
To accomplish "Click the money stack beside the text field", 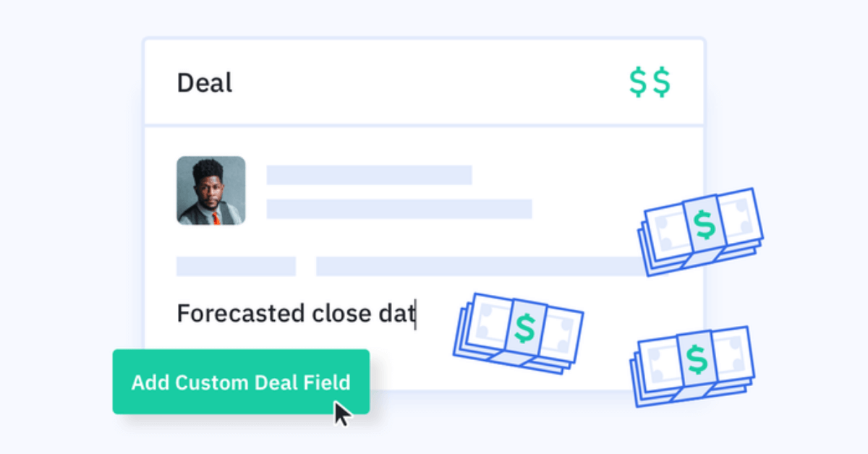I will [x=518, y=333].
